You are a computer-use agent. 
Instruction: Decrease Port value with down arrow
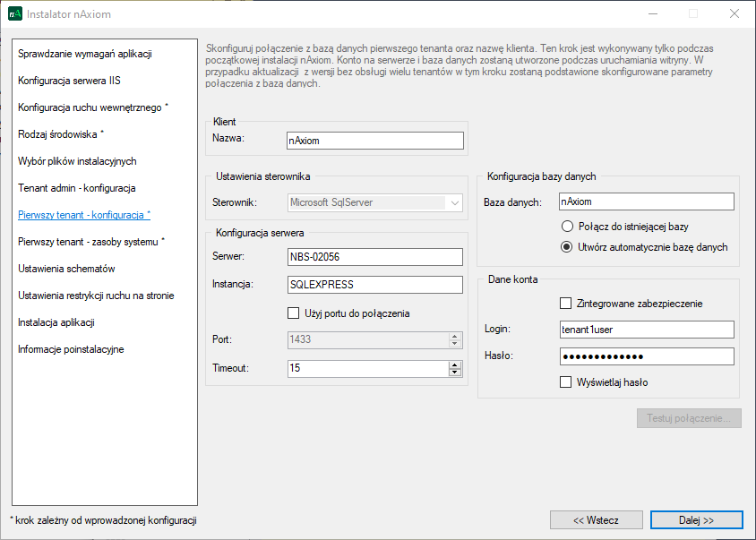tap(455, 344)
